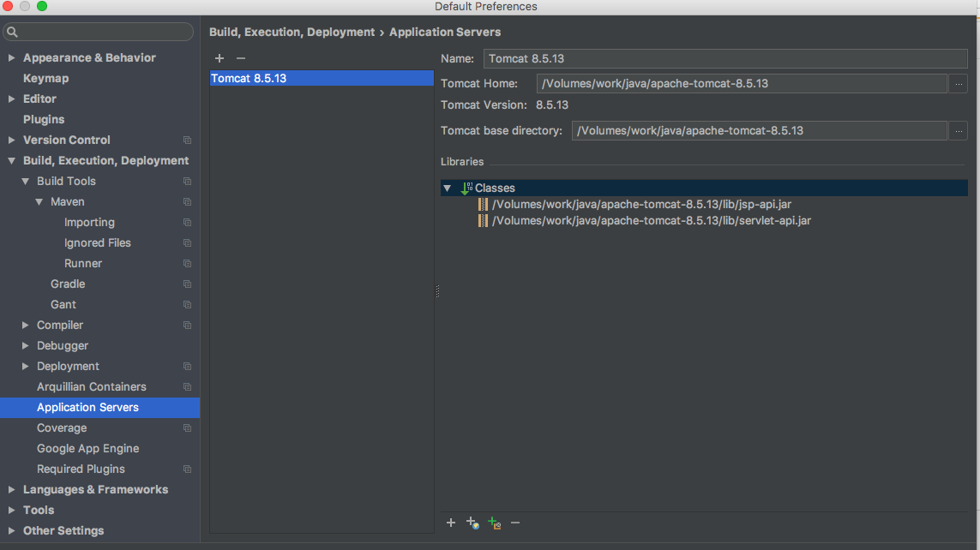The width and height of the screenshot is (980, 550).
Task: Expand the Debugger node
Action: [25, 345]
